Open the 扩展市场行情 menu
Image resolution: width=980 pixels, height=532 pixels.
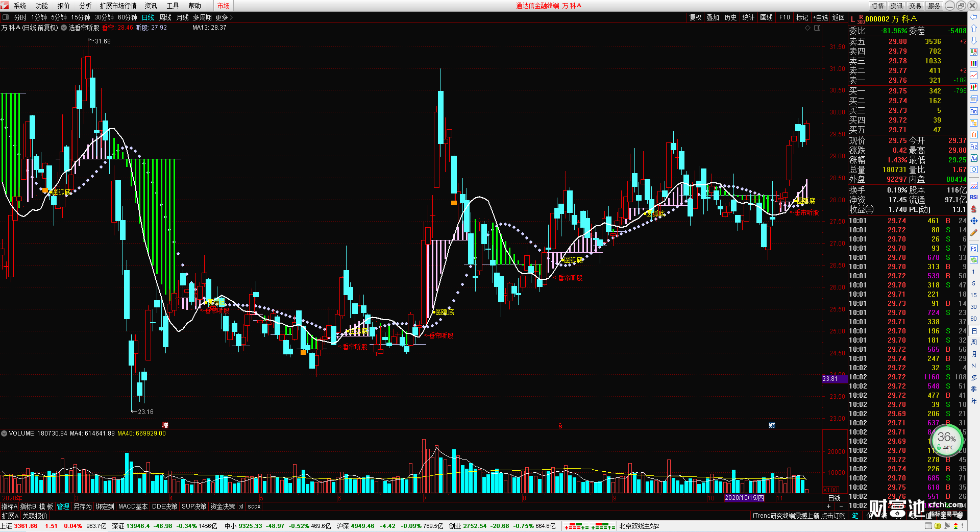coord(118,6)
